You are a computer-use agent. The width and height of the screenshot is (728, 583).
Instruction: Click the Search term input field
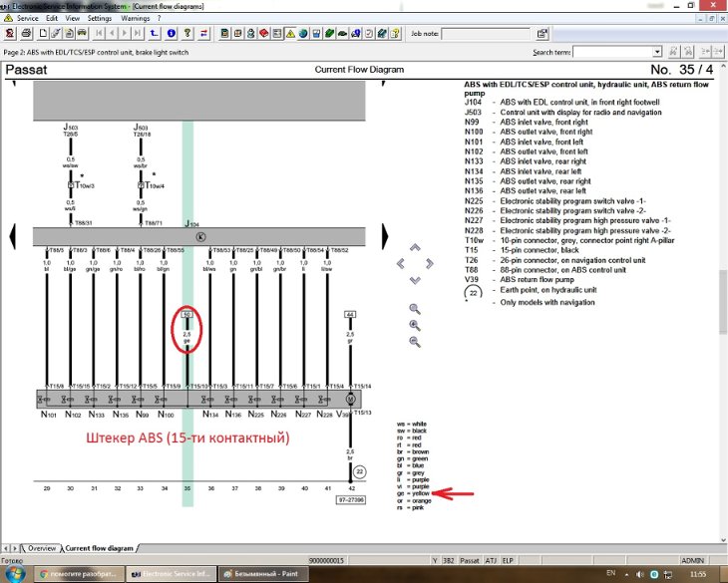pyautogui.click(x=613, y=52)
